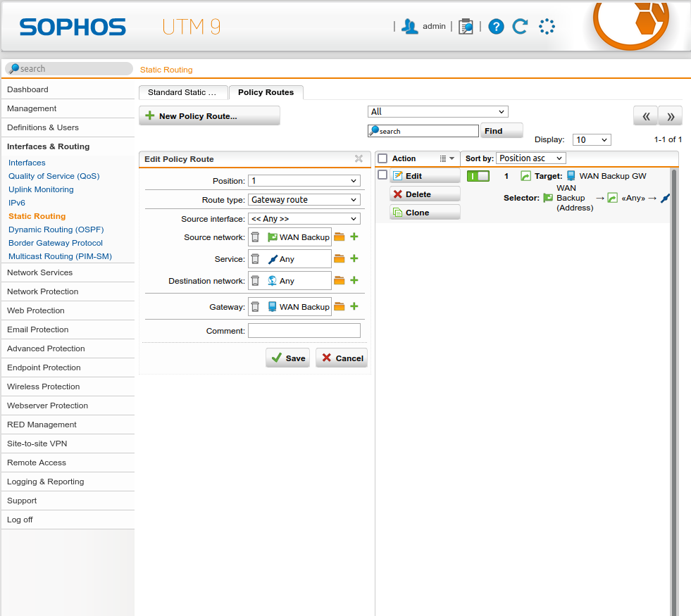Expand the Source interface dropdown
691x616 pixels.
[304, 219]
